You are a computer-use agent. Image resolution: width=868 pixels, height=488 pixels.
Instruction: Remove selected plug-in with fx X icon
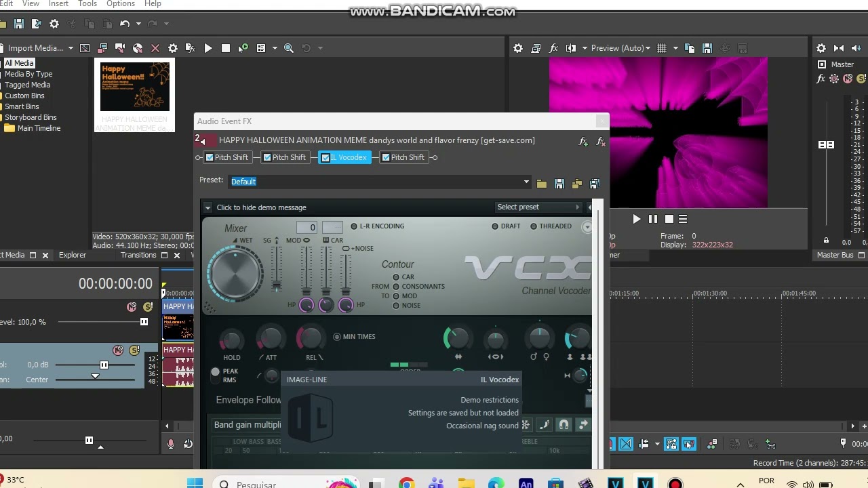tap(601, 142)
